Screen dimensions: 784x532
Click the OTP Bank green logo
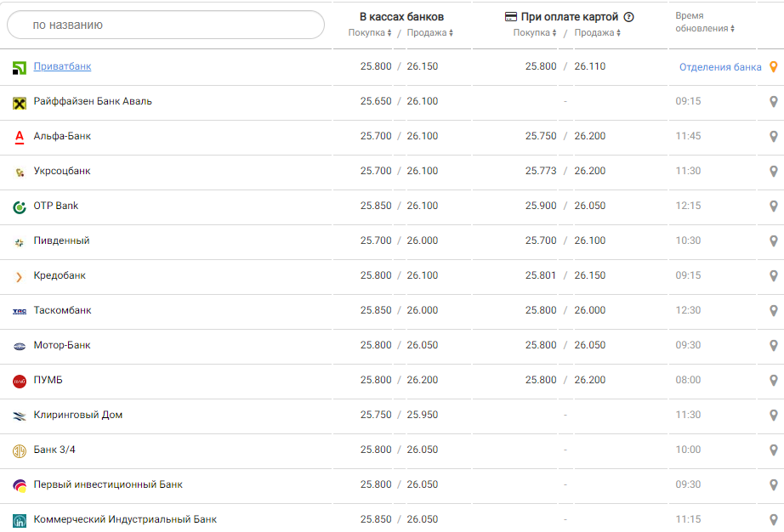[20, 207]
